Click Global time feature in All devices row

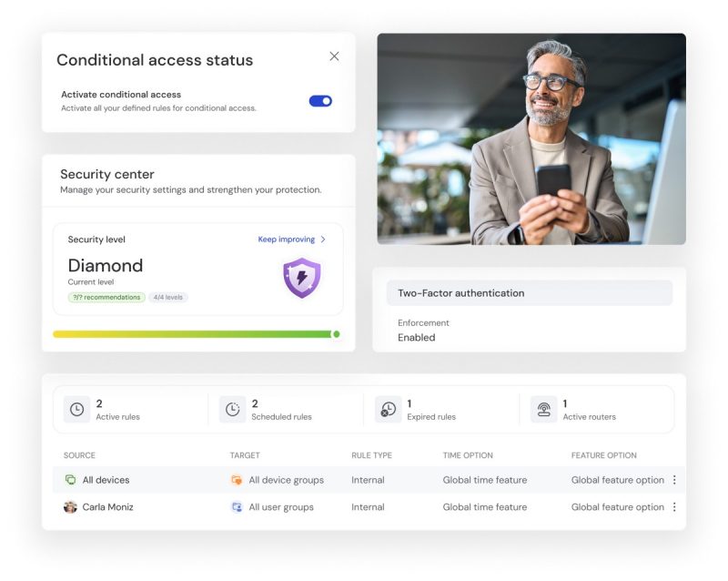pos(485,480)
